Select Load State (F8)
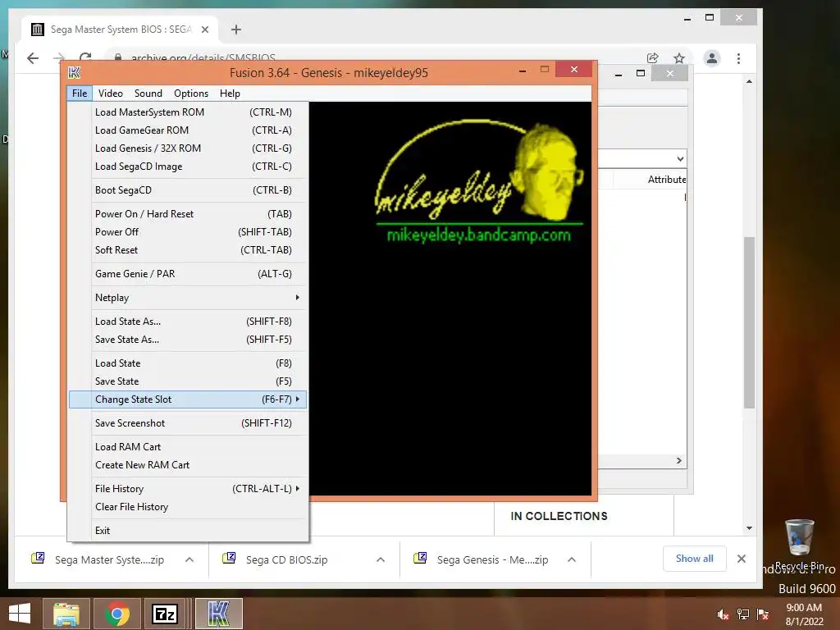840x630 pixels. pos(188,363)
